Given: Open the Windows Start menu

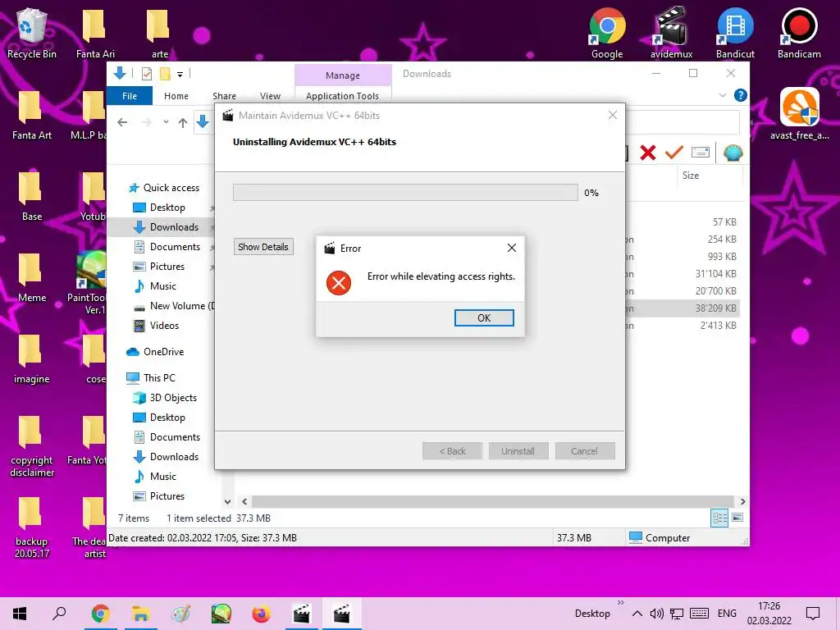Looking at the screenshot, I should [x=20, y=614].
